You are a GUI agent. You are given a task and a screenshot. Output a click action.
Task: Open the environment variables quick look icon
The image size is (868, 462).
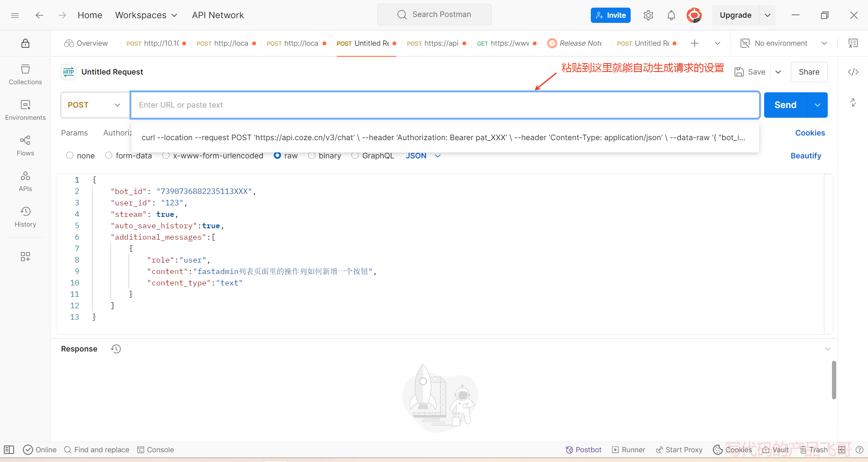[x=853, y=43]
